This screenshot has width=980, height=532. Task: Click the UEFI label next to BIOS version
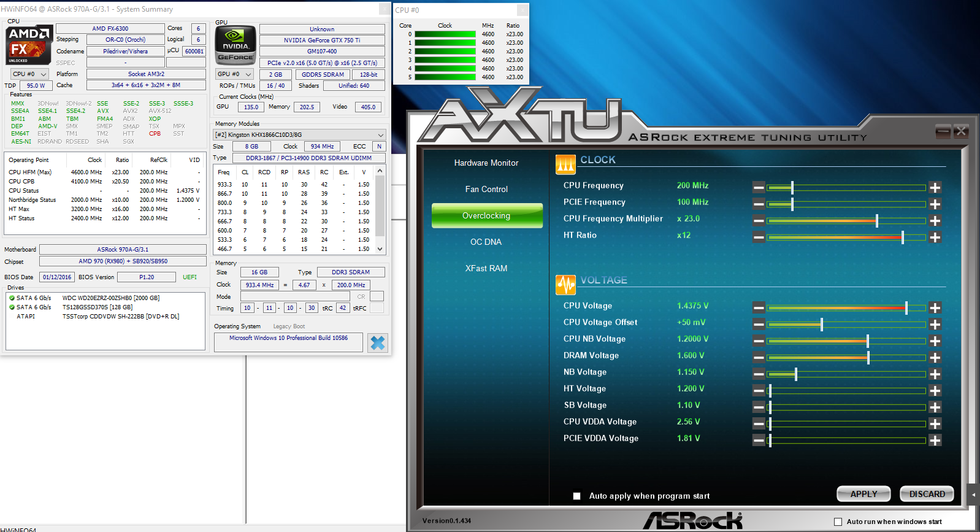(x=189, y=277)
